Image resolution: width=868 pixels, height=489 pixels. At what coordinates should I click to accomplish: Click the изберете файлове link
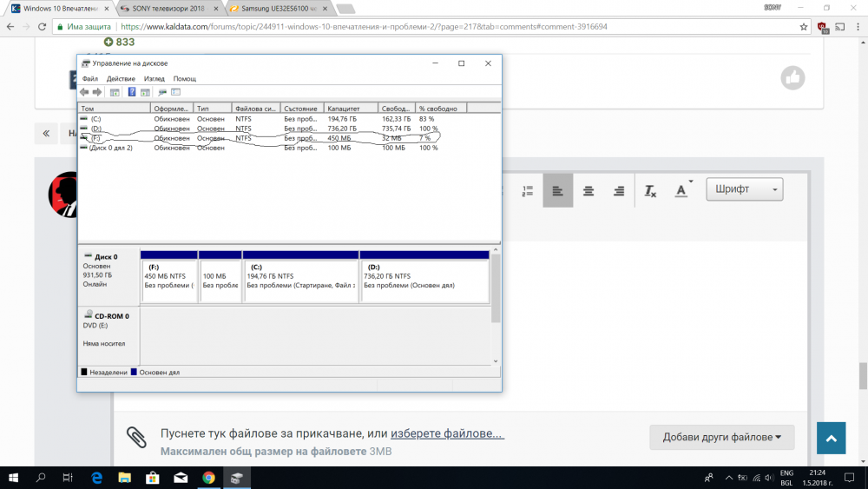[x=447, y=433]
